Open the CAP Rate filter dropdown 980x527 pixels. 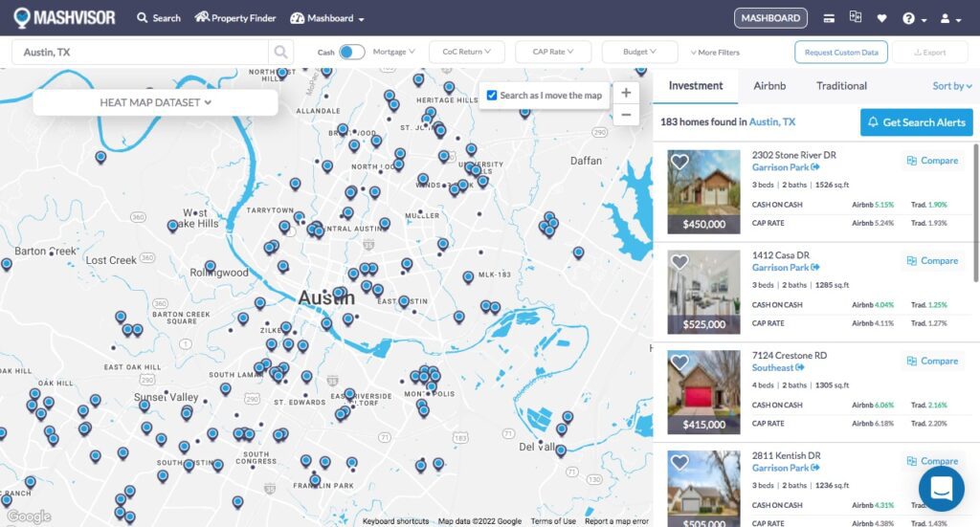tap(552, 52)
